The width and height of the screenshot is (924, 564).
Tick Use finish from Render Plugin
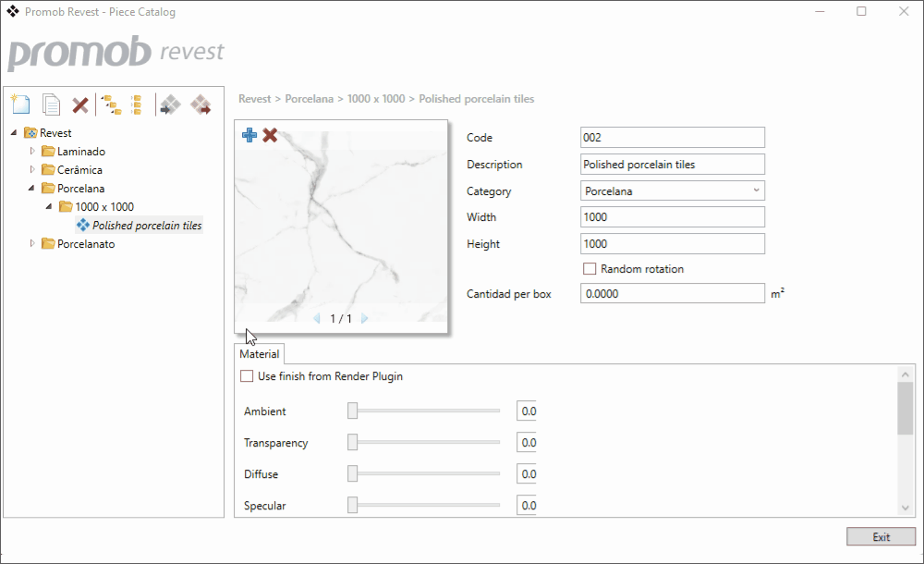point(247,376)
